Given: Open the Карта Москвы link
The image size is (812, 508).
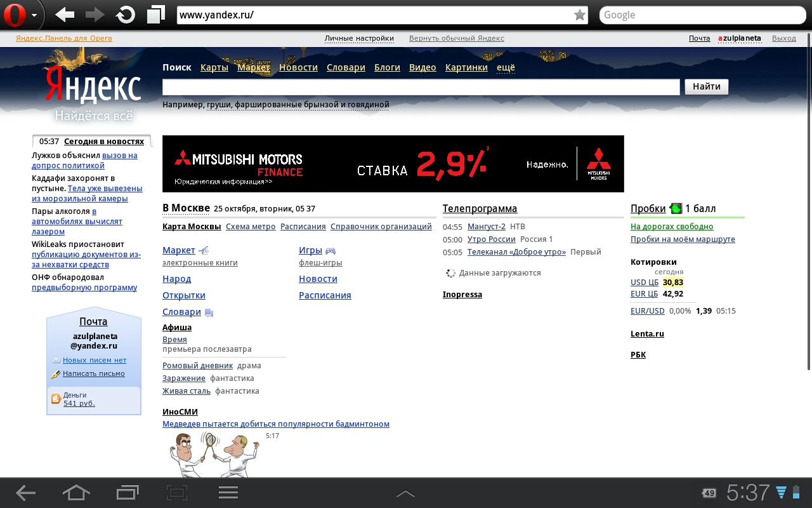Looking at the screenshot, I should click(192, 227).
